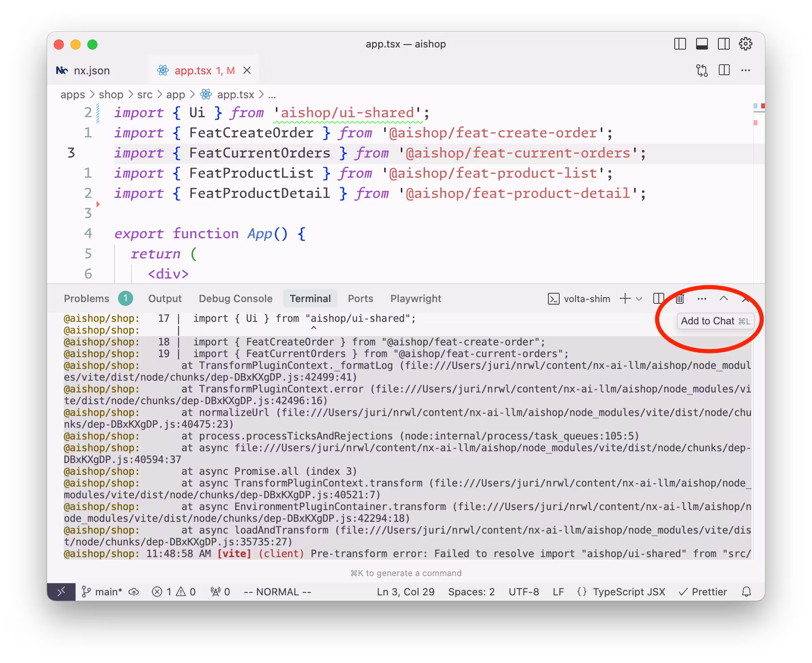The height and width of the screenshot is (663, 812).
Task: Kill terminal using the trash icon
Action: click(x=680, y=299)
